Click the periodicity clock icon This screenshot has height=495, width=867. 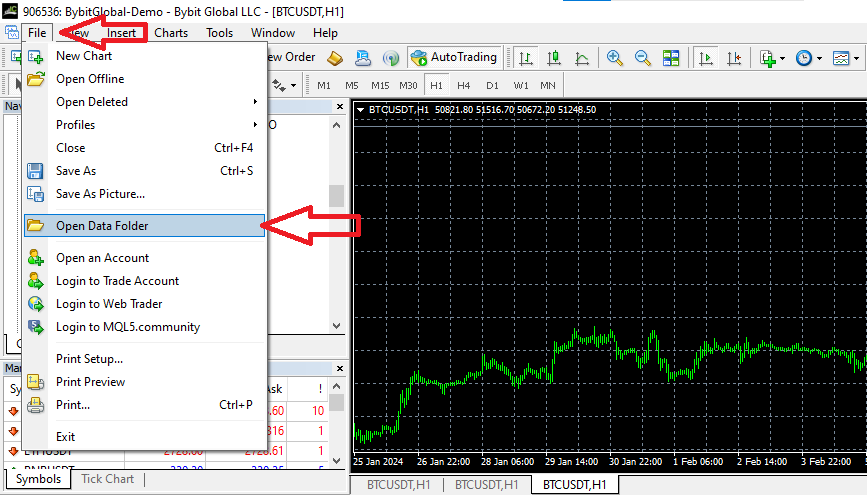(x=803, y=58)
